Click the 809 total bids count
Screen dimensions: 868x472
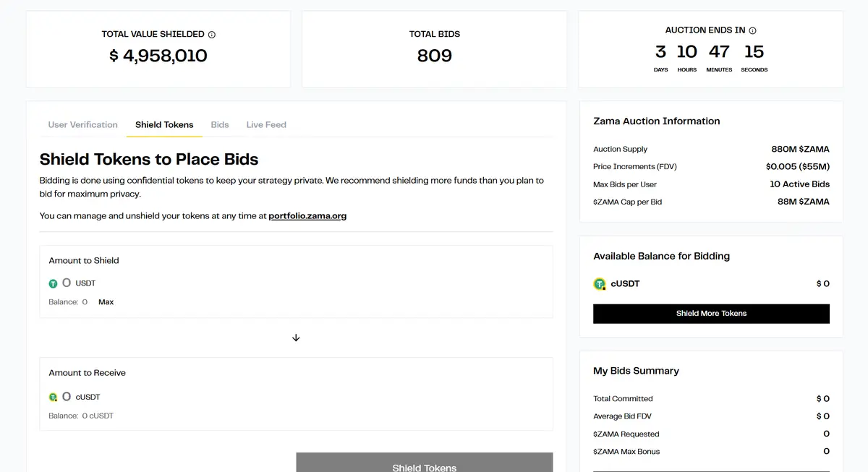(434, 56)
